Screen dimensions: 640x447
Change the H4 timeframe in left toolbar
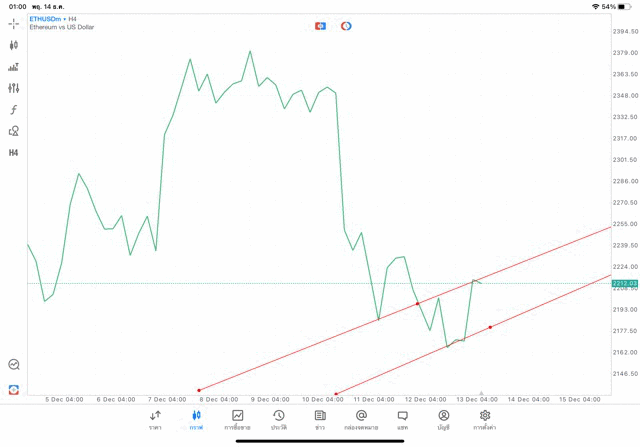tap(14, 153)
